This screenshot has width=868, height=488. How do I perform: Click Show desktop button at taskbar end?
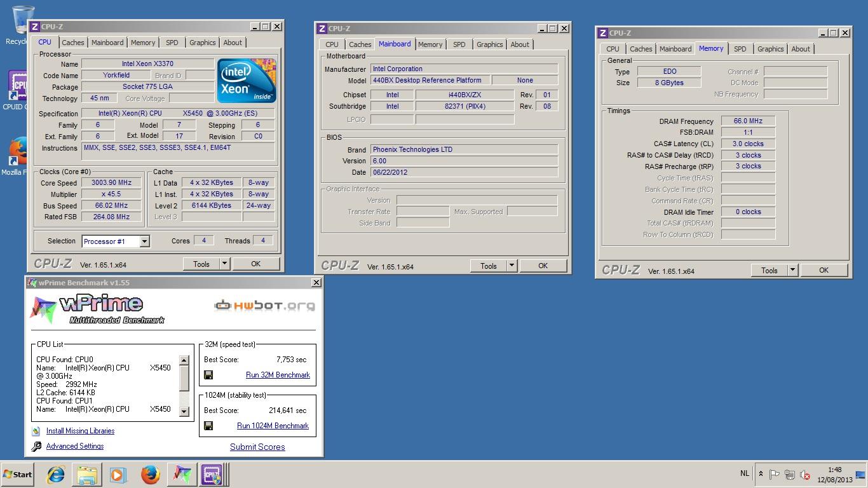click(861, 475)
